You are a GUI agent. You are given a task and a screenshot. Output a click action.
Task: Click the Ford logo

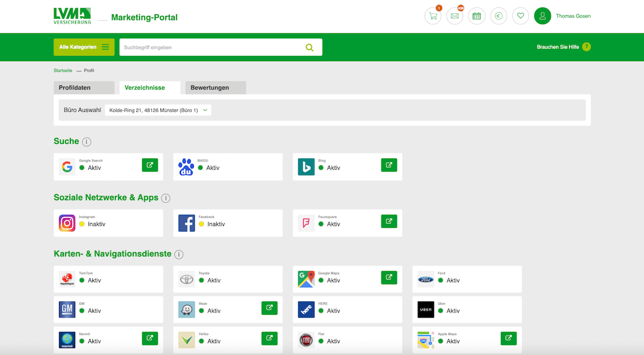(x=426, y=279)
